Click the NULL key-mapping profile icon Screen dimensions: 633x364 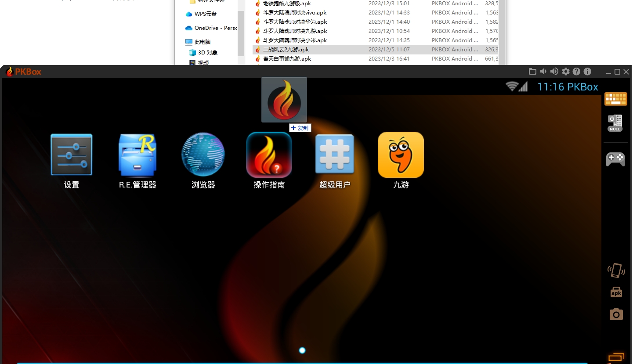pos(615,123)
